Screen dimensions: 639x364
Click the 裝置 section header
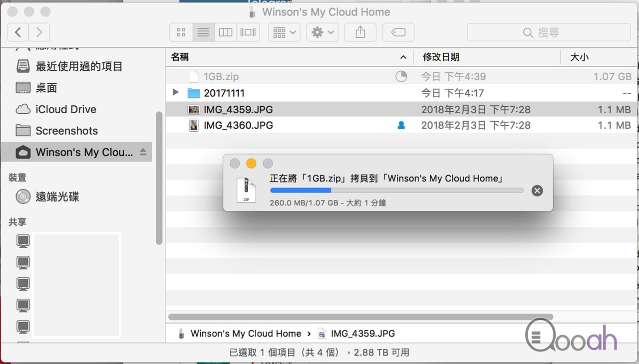[17, 177]
